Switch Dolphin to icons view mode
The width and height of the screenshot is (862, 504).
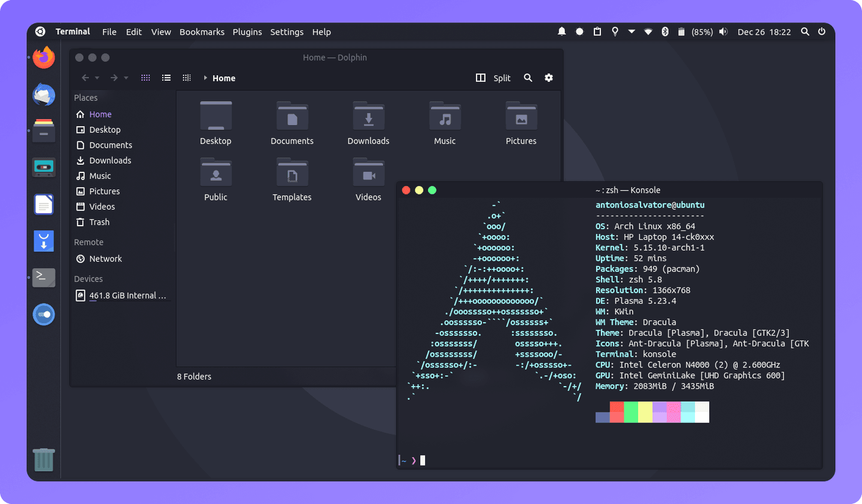(x=145, y=77)
